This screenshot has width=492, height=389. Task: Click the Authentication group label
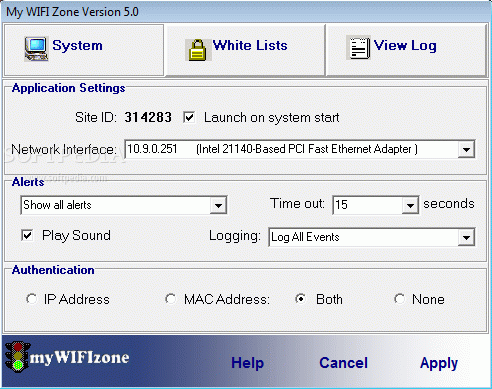click(x=53, y=270)
